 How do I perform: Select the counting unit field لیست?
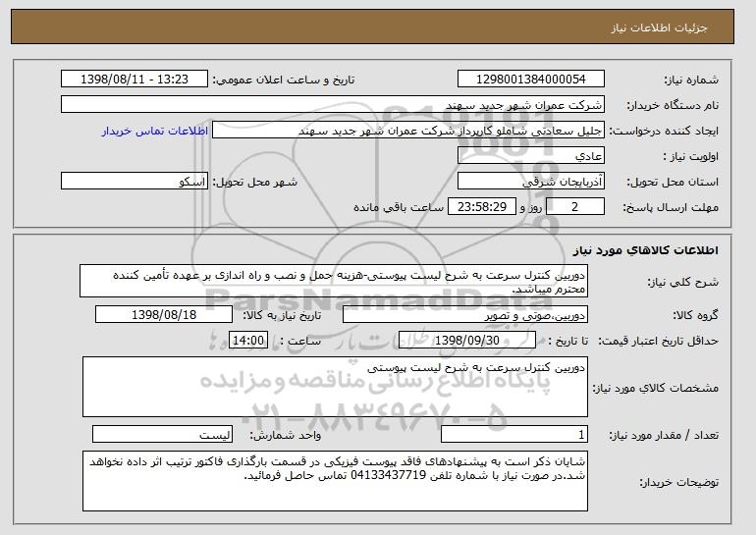[162, 434]
